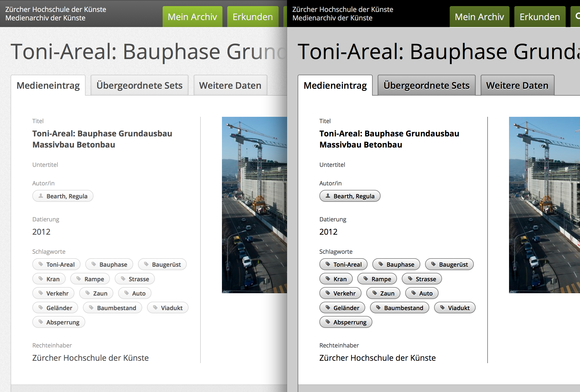Click person icon in right Bearth, Regula pill
The width and height of the screenshot is (580, 392).
point(328,196)
